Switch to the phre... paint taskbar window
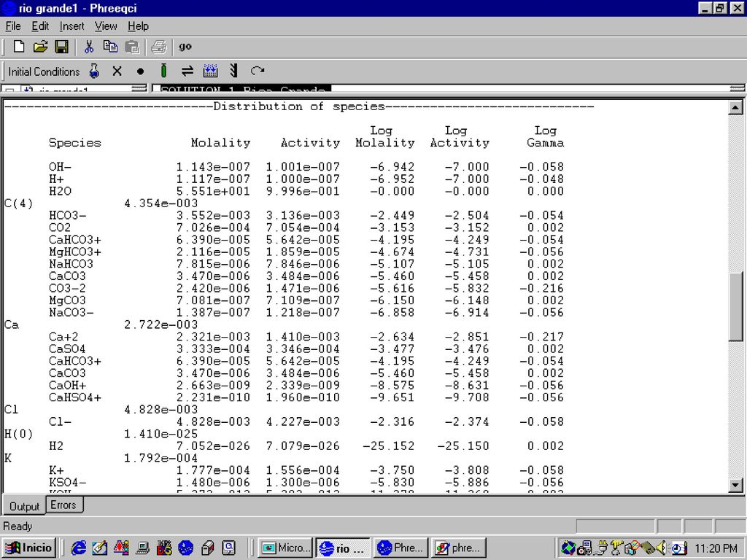 [458, 548]
